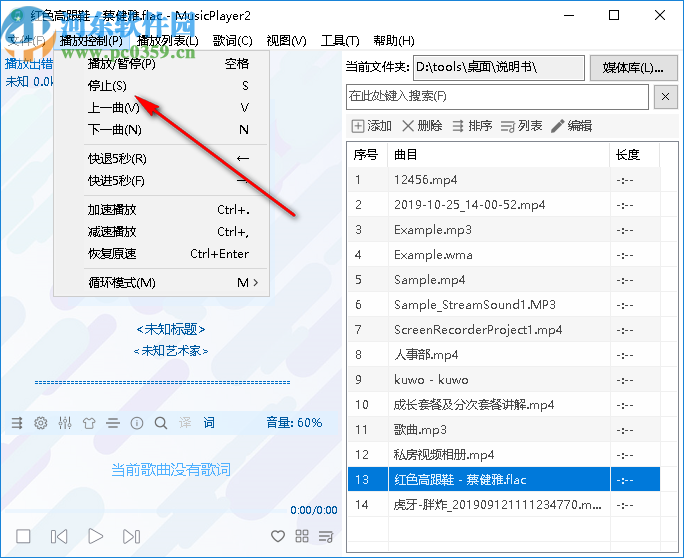
Task: Select the kuwo - kuwo track
Action: [x=504, y=380]
